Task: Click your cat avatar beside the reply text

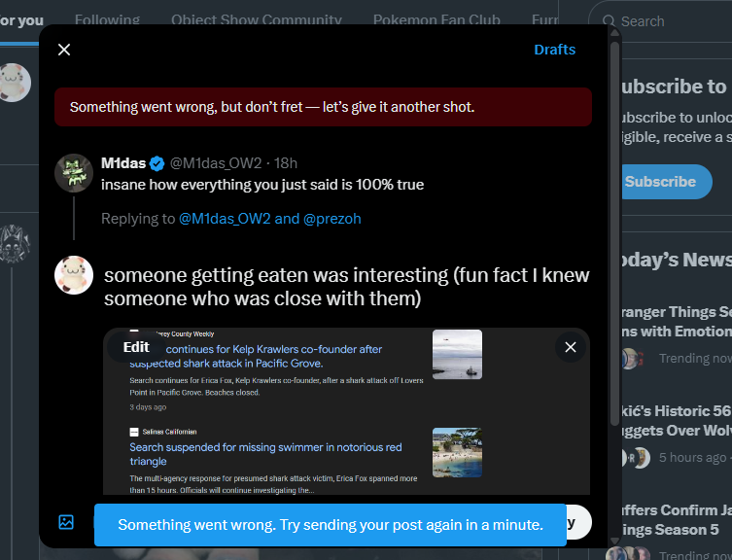Action: click(74, 275)
